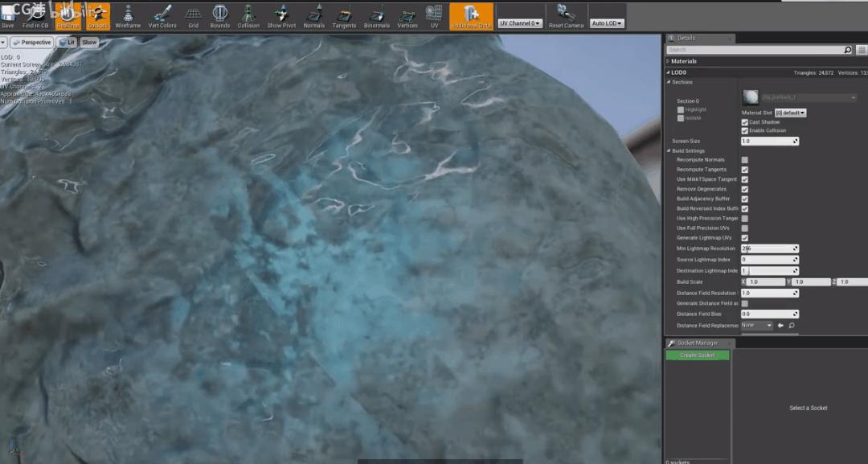Uncheck Cast Shadow
The width and height of the screenshot is (868, 464).
pyautogui.click(x=744, y=122)
